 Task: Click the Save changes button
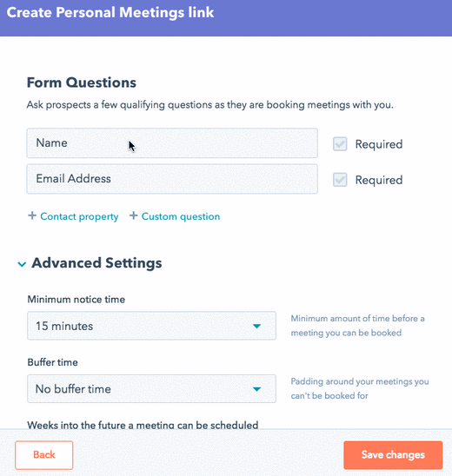pos(393,455)
